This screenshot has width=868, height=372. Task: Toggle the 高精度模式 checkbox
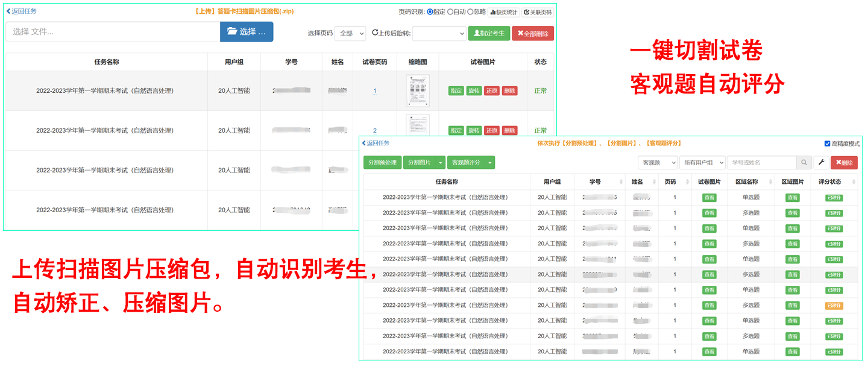(827, 143)
